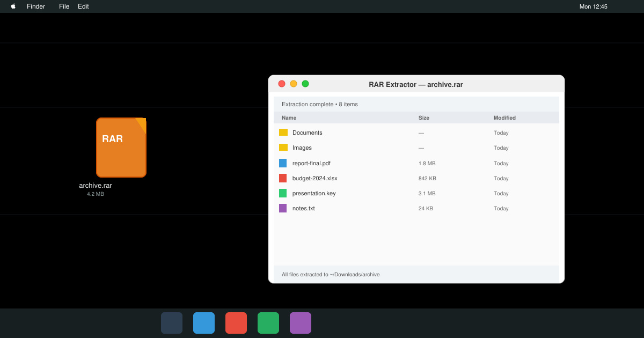Open the Apple menu
The width and height of the screenshot is (644, 338).
pyautogui.click(x=13, y=6)
